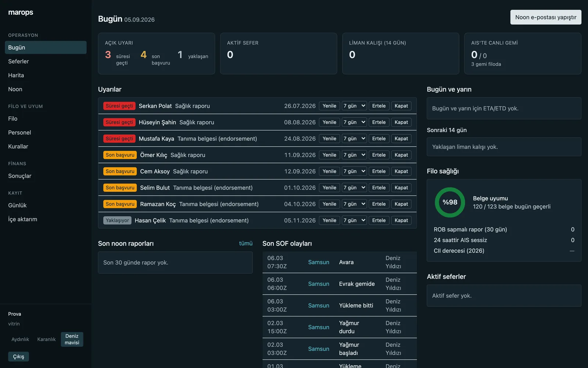Click Ertele for Selim Bulut

pyautogui.click(x=379, y=188)
